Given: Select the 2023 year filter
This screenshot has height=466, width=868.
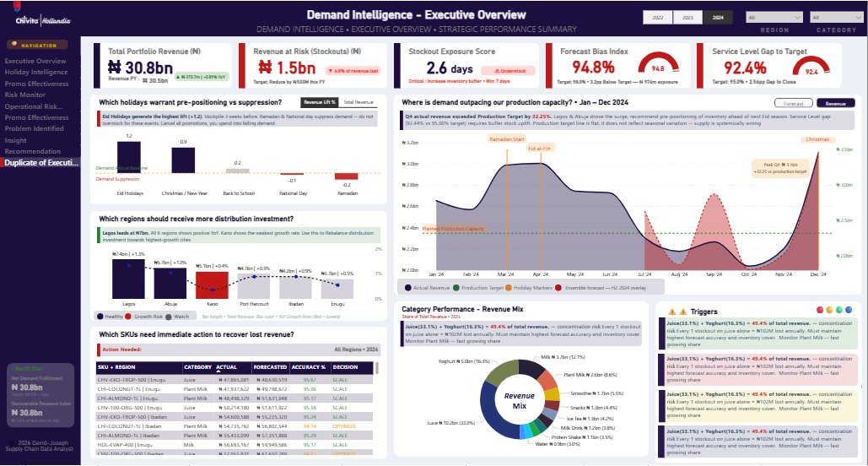Looking at the screenshot, I should [x=687, y=18].
